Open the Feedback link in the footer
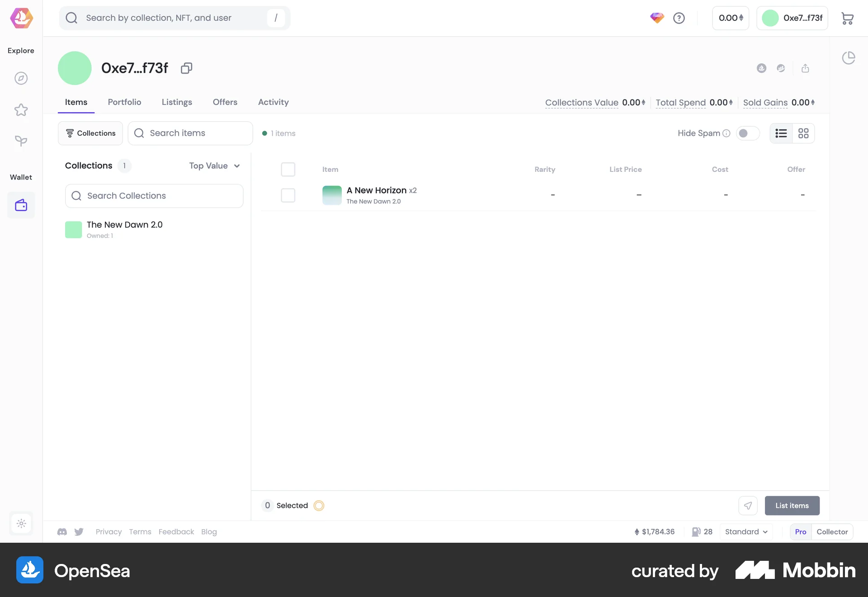 pyautogui.click(x=176, y=531)
